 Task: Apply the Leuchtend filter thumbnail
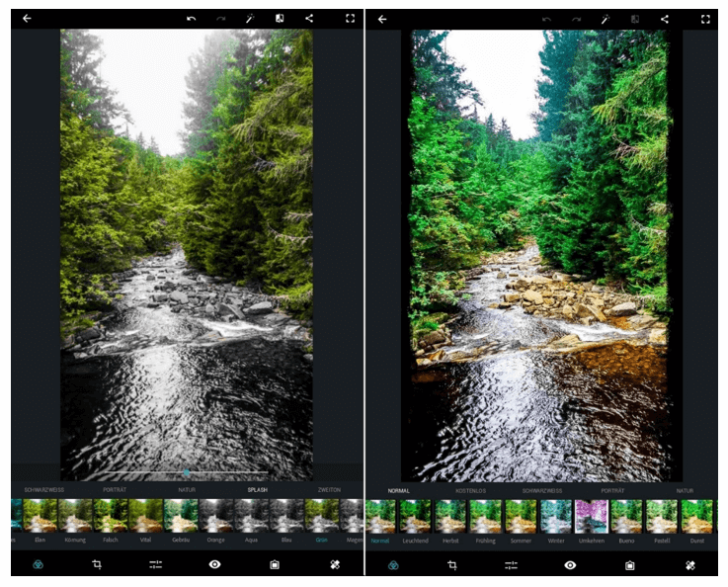pyautogui.click(x=416, y=517)
